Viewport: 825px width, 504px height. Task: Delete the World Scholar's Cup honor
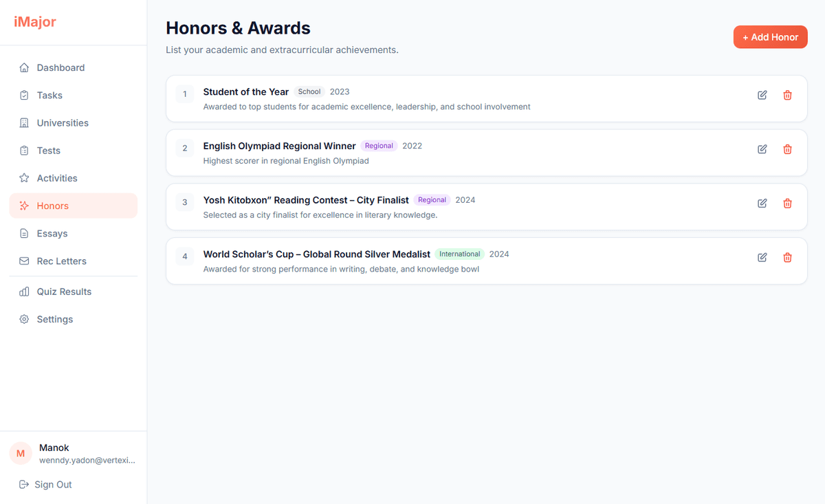tap(787, 257)
